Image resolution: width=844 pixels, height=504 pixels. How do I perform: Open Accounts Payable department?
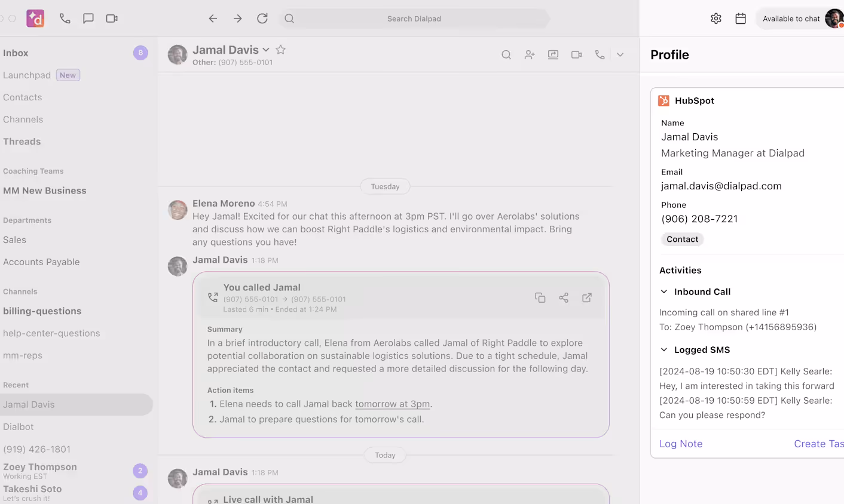(x=41, y=262)
